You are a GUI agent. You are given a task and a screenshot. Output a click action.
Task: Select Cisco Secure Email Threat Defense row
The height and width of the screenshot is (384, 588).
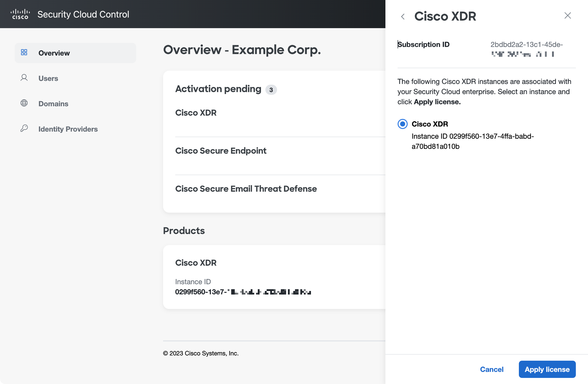(246, 189)
